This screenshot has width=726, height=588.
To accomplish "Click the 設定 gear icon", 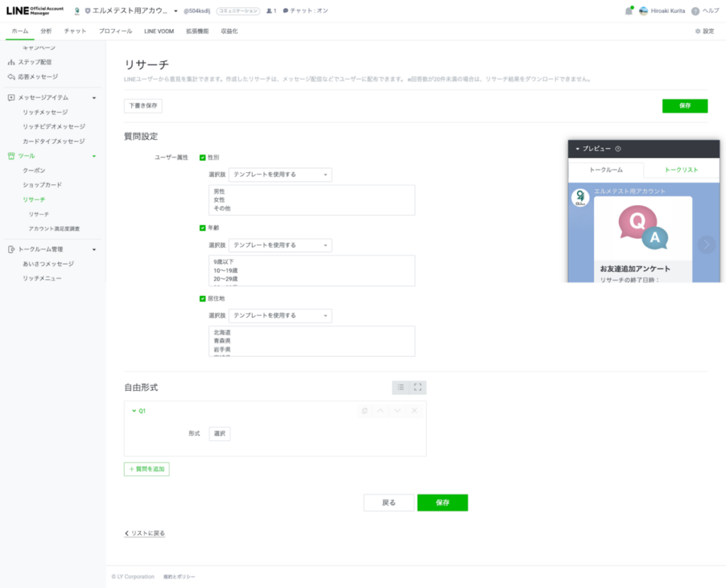I will [x=698, y=31].
